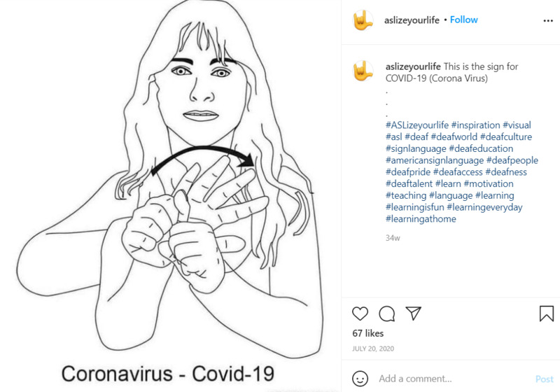Follow the aslizeyourlife account

463,20
